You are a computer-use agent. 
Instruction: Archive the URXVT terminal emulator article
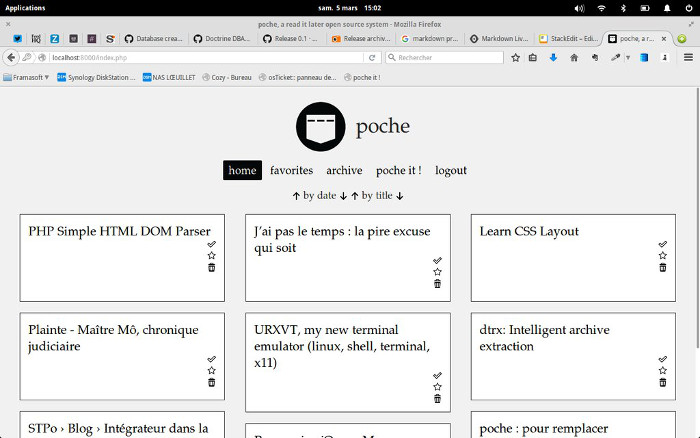437,375
